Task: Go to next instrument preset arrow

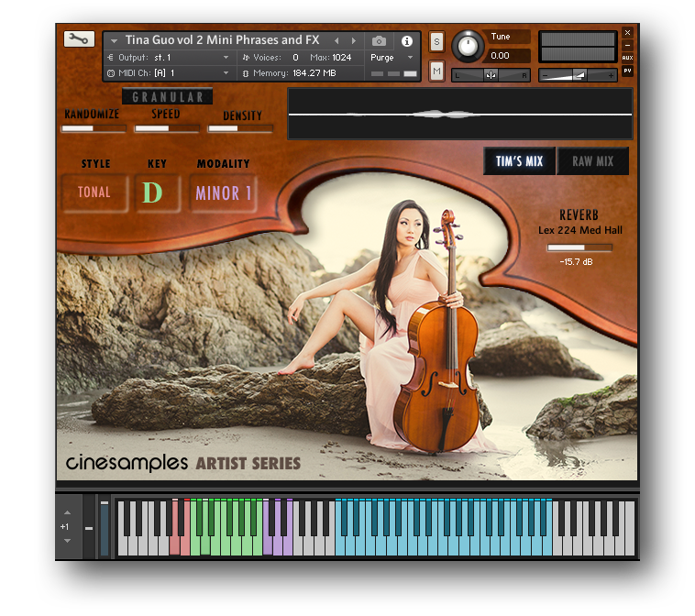Action: click(354, 40)
